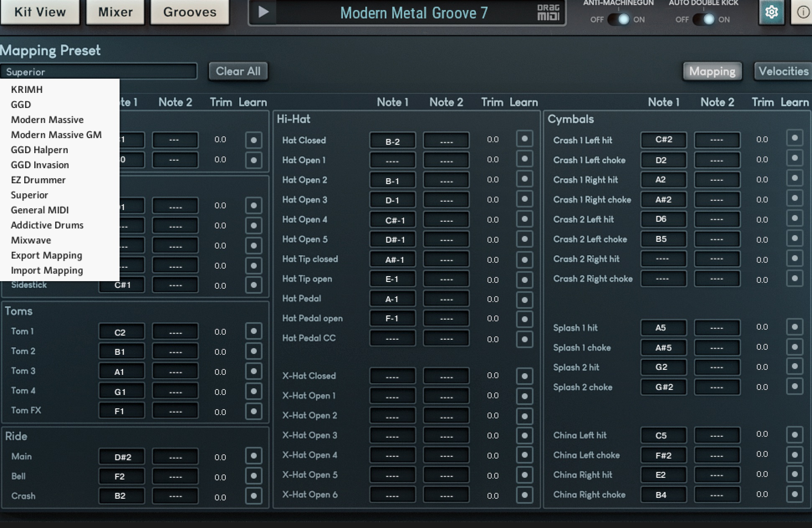This screenshot has width=812, height=528.
Task: Enable Learn for Hat Pedal CC
Action: [524, 338]
